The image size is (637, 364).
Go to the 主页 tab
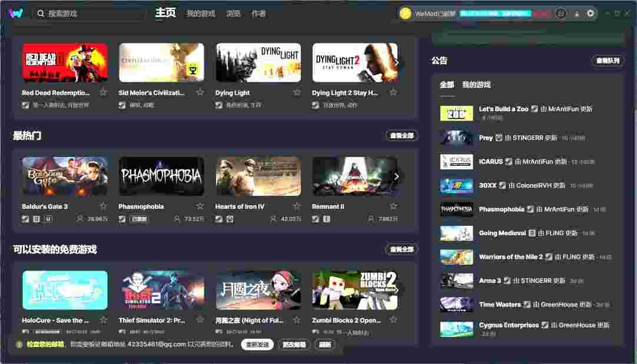(165, 13)
